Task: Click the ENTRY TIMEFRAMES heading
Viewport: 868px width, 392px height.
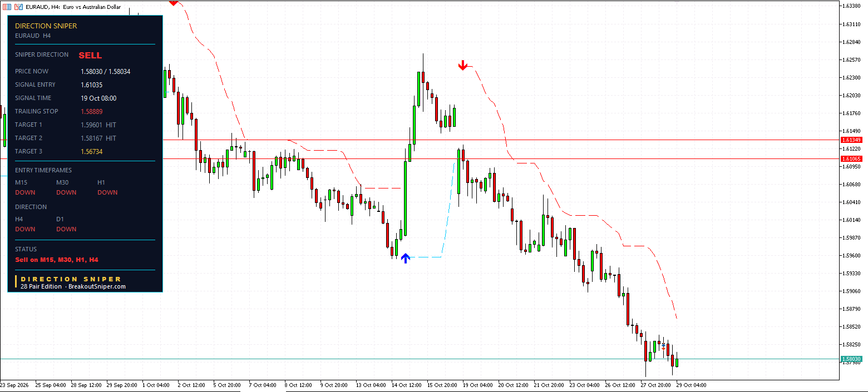Action: pos(43,171)
